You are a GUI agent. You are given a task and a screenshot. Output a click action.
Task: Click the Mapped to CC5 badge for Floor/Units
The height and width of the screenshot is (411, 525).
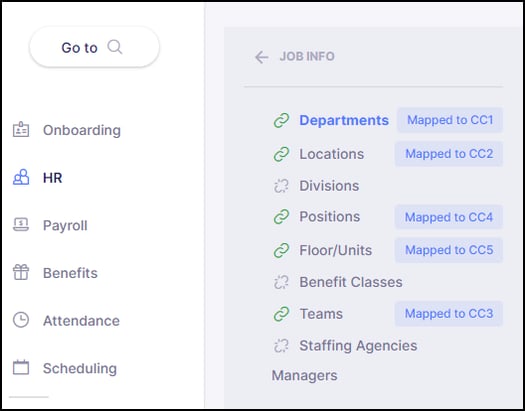tap(449, 250)
